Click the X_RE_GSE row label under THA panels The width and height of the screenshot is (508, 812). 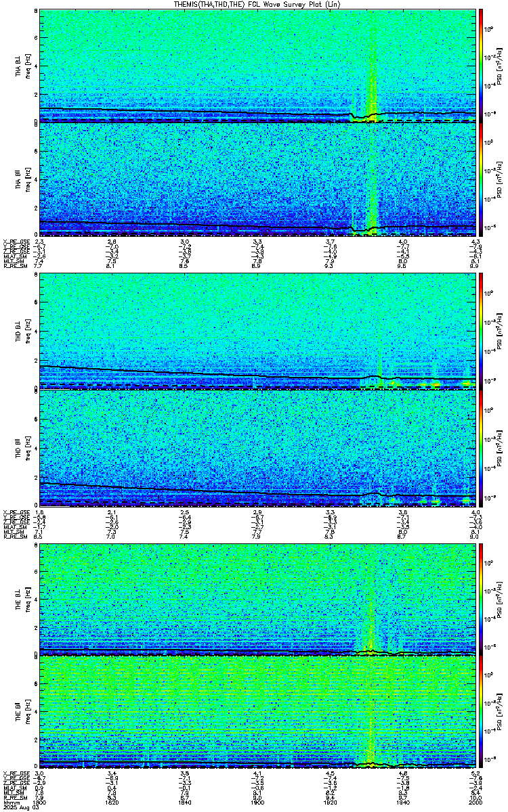pyautogui.click(x=15, y=242)
